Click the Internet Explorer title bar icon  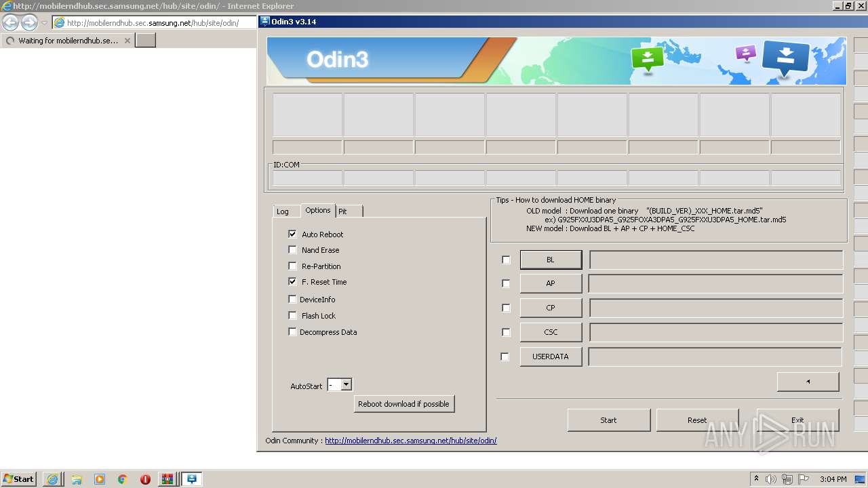click(x=6, y=6)
